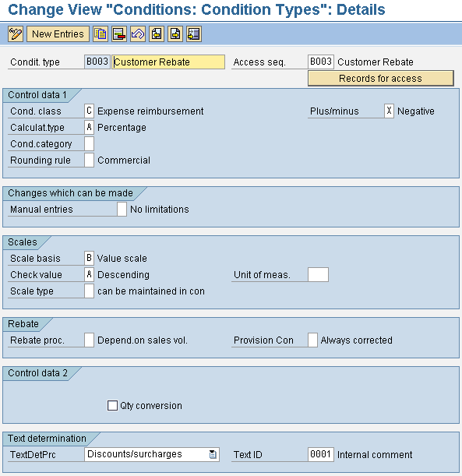462x476 pixels.
Task: Go to previous entry icon
Action: coord(157,33)
